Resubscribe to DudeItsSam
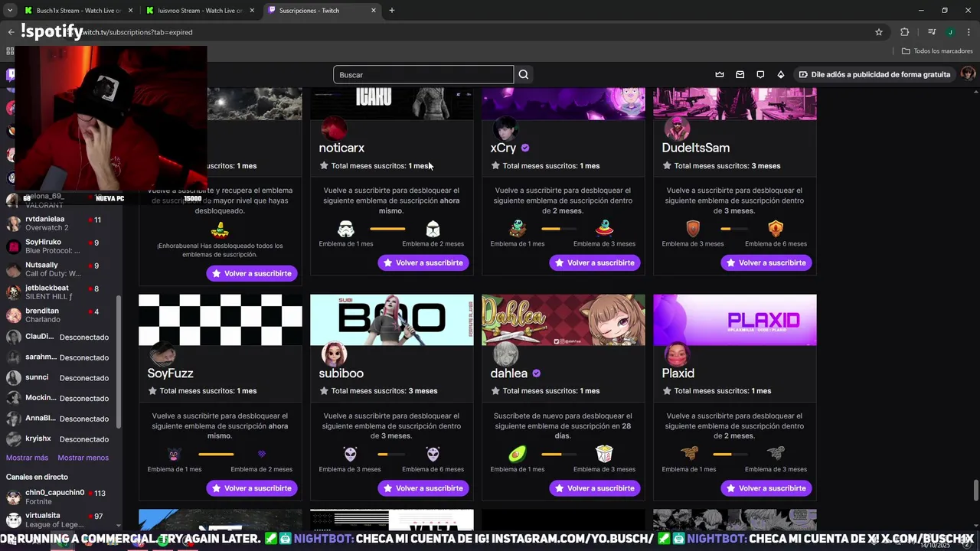This screenshot has width=980, height=551. tap(766, 262)
